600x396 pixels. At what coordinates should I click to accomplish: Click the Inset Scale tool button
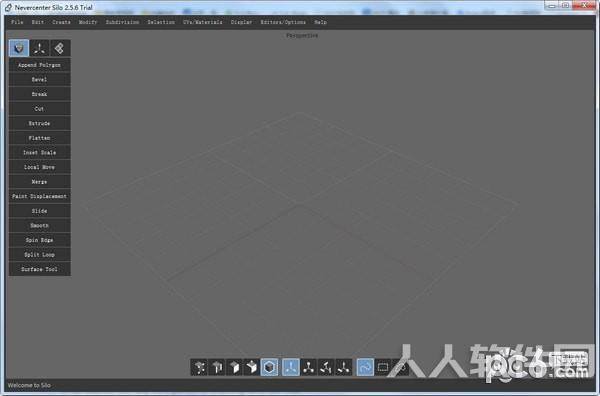click(x=39, y=152)
